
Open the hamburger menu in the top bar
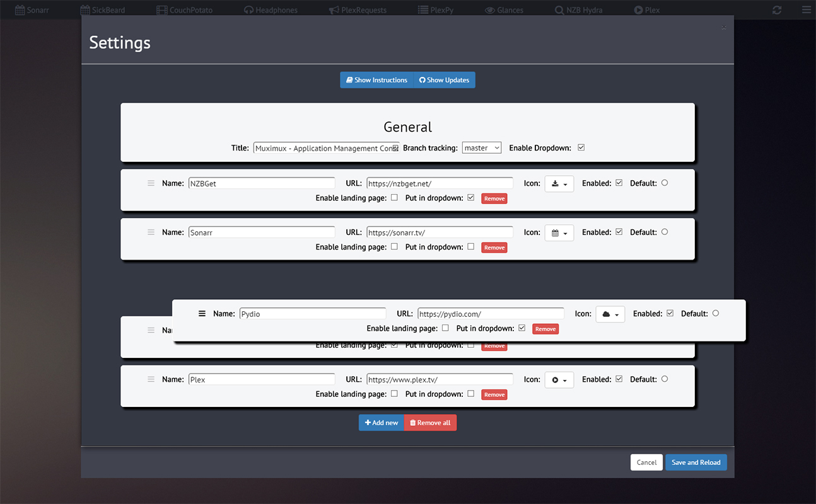tap(806, 10)
